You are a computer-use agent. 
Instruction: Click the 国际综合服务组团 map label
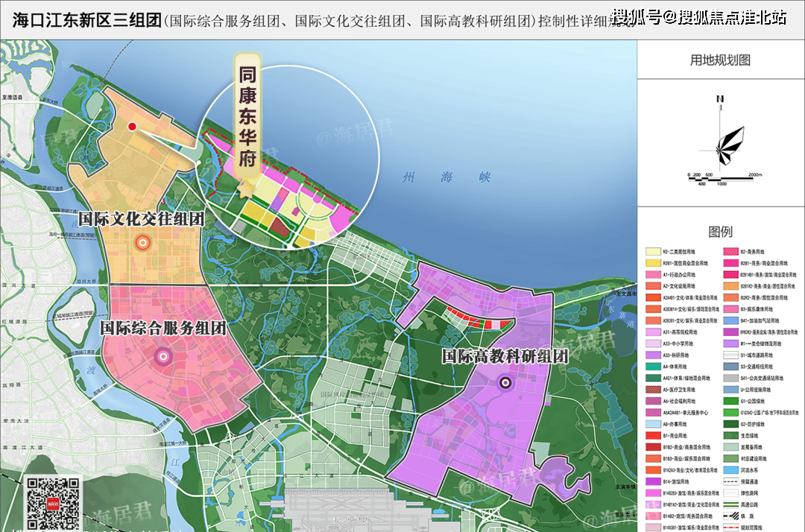pos(162,327)
